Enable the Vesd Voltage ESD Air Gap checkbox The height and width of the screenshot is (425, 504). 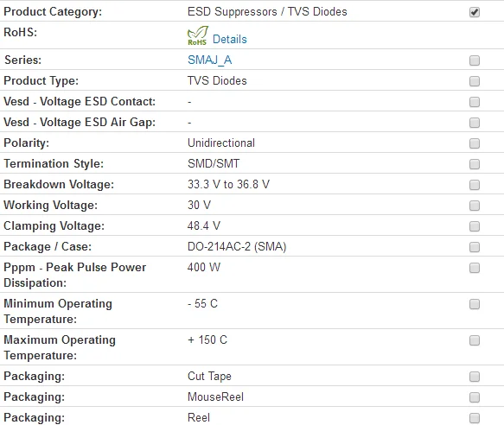pos(475,123)
